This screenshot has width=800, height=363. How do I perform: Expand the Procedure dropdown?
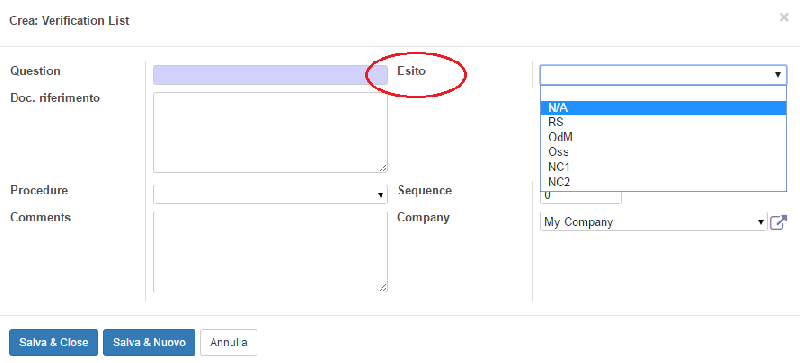tap(270, 195)
